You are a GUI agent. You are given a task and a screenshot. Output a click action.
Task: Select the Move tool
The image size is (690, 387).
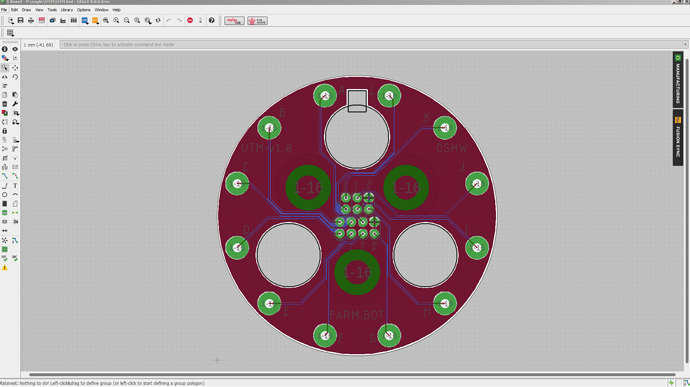(15, 67)
